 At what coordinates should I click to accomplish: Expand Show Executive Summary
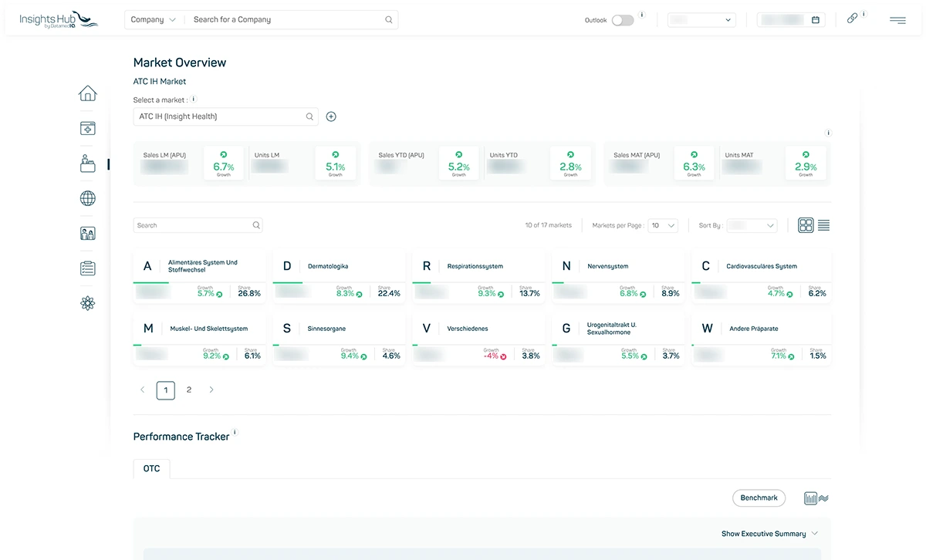pos(769,534)
